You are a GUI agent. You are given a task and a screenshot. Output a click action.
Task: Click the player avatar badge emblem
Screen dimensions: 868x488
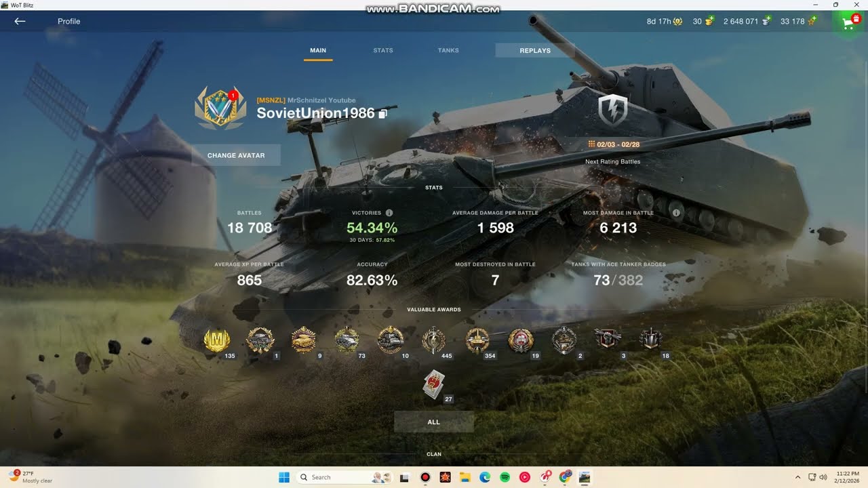pos(220,108)
